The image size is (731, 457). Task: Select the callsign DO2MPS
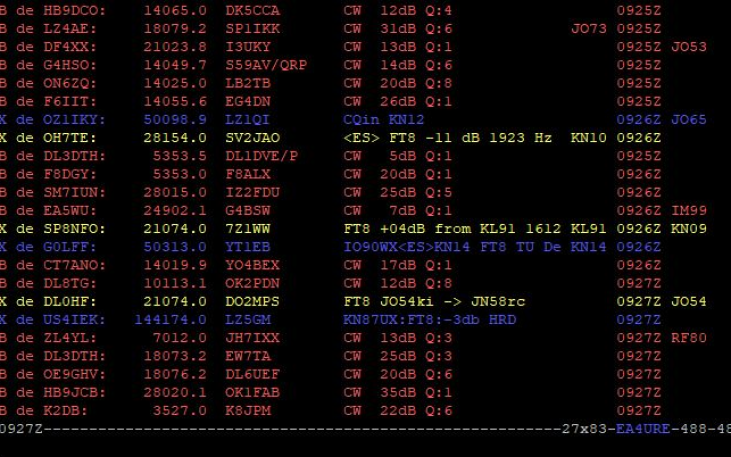252,301
